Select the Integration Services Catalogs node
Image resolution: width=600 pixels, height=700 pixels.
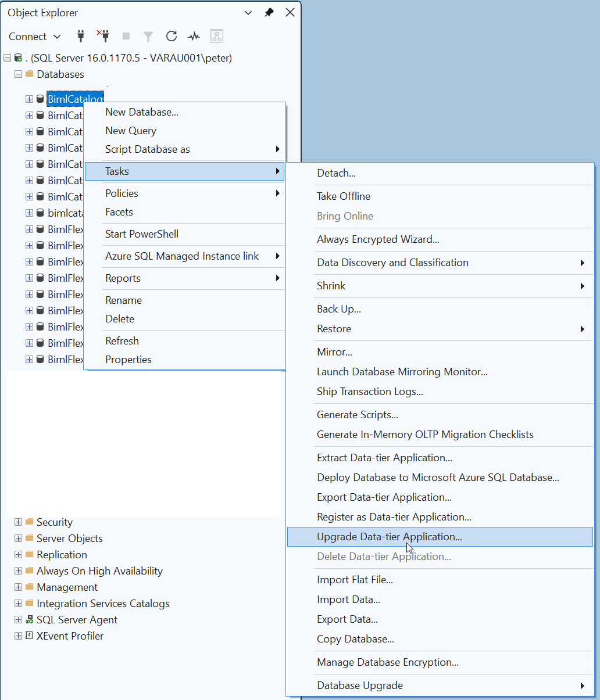103,604
